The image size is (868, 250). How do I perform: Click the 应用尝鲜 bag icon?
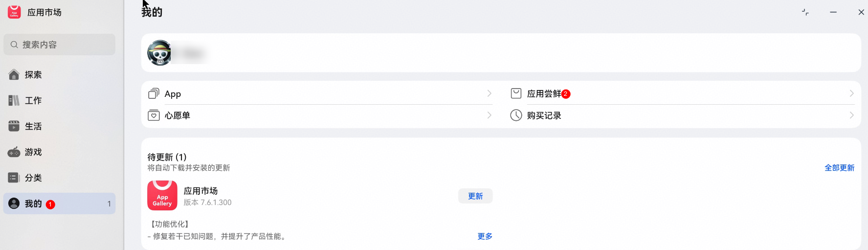[516, 93]
